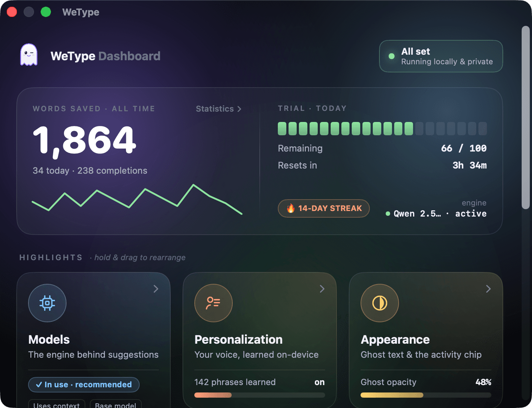Open the Appearance half-circle icon
The width and height of the screenshot is (532, 408).
point(380,303)
